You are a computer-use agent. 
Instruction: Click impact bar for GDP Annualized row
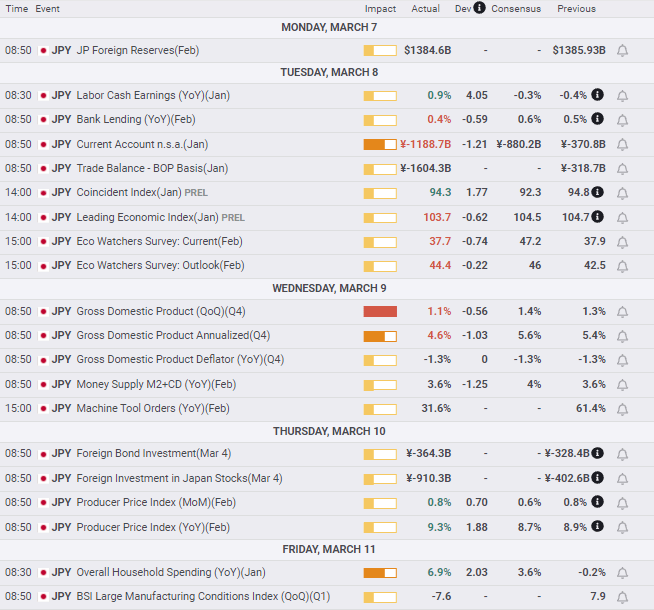[x=380, y=336]
